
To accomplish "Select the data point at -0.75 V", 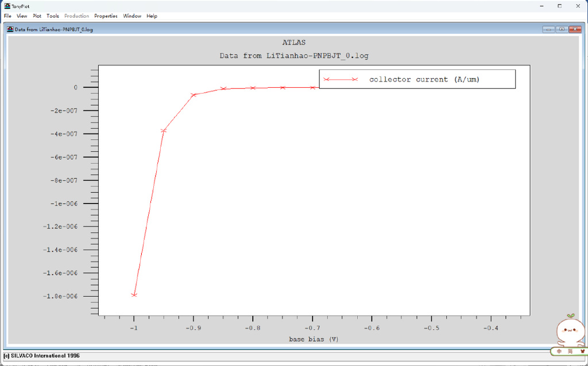I will point(283,87).
